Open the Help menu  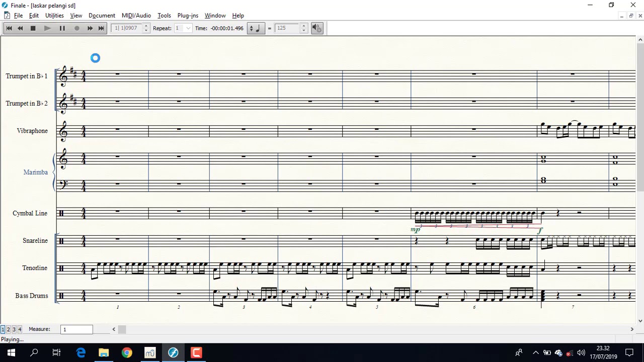click(x=238, y=16)
